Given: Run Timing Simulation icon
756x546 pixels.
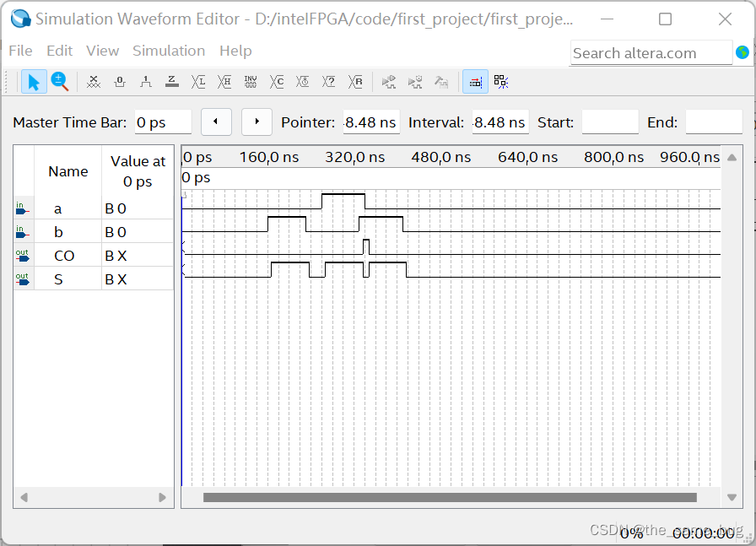Looking at the screenshot, I should tap(414, 82).
